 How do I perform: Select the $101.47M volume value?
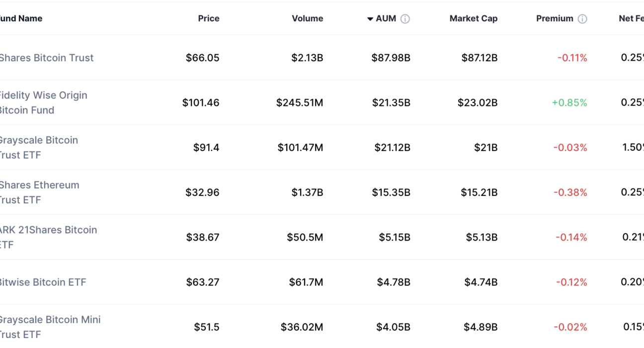click(x=301, y=147)
